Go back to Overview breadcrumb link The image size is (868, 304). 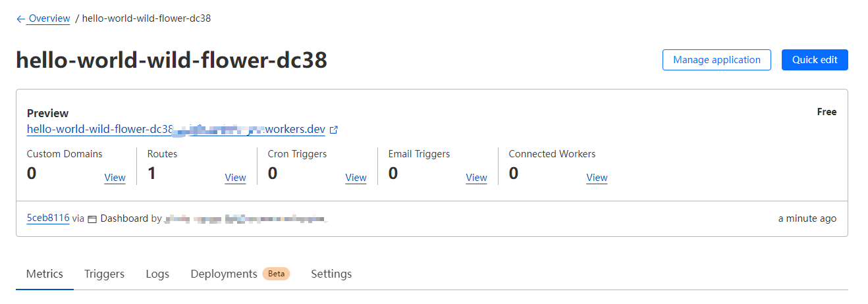(x=49, y=18)
